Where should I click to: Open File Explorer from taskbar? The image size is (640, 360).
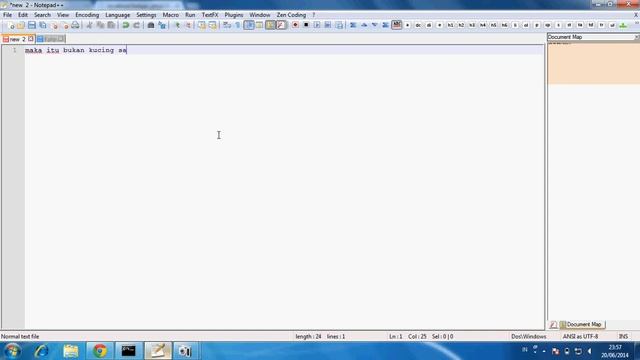(71, 351)
